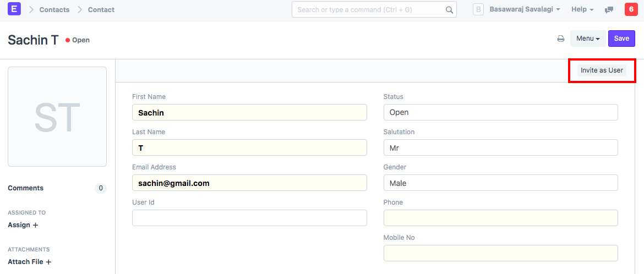Click the plus icon next to Attach File
This screenshot has height=274, width=644.
point(48,262)
